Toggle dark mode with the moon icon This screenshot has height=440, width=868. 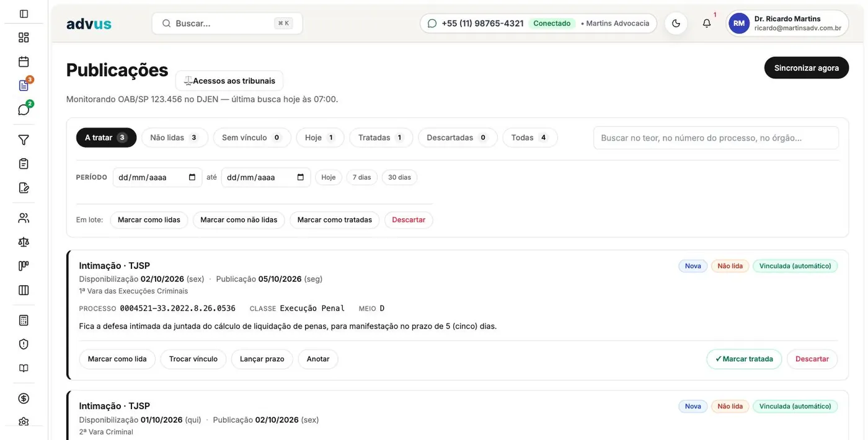676,24
